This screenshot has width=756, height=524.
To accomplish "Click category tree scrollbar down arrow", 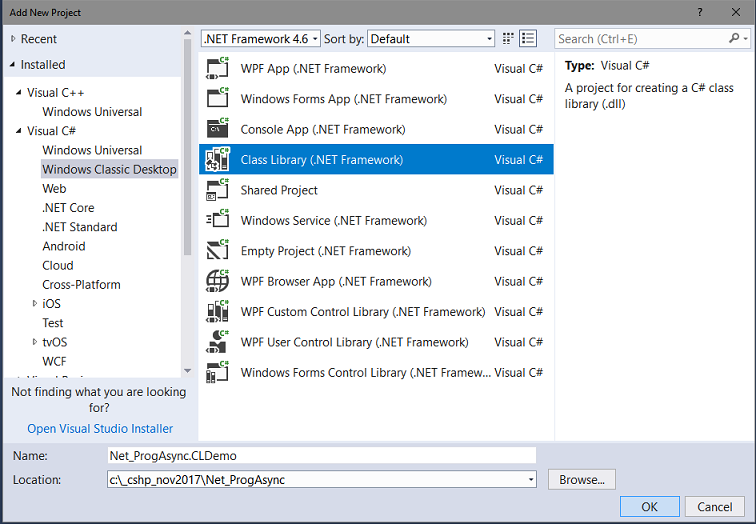I will pos(188,370).
